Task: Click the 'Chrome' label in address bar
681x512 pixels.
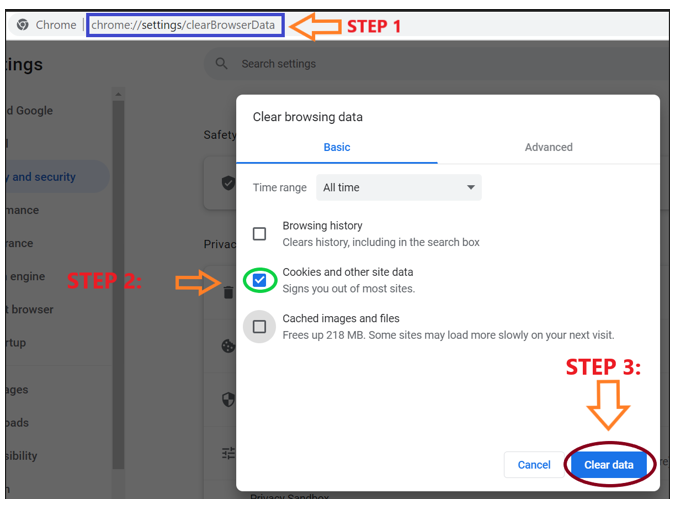Action: (56, 25)
